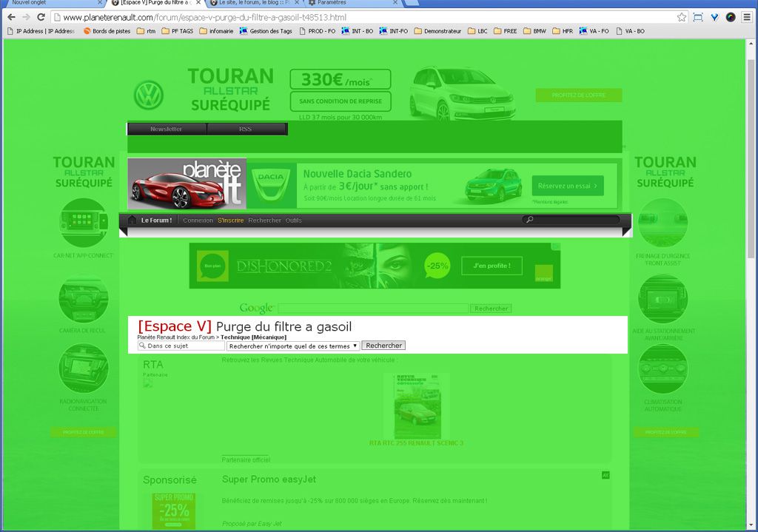Click the easyJet SUPER PROMO -25% thumbnail
This screenshot has width=758, height=532.
(173, 511)
